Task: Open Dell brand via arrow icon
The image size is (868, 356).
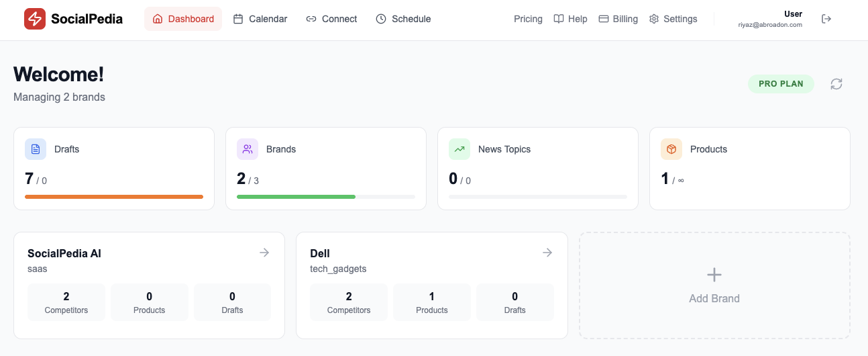Action: pyautogui.click(x=547, y=253)
